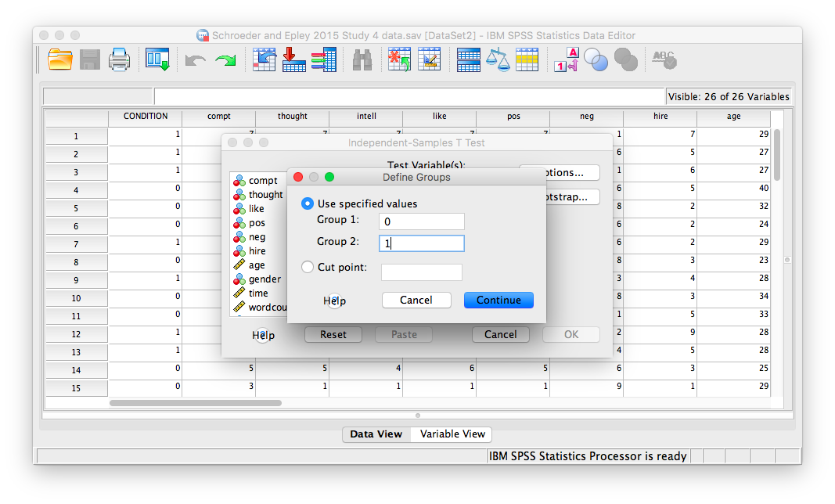
Task: Select the Cut point radio button
Action: pyautogui.click(x=308, y=267)
